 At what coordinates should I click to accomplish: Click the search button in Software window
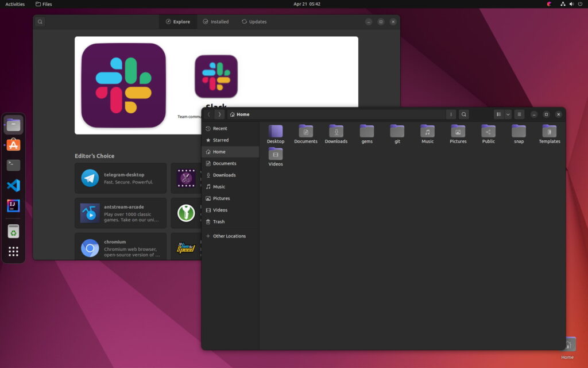point(40,22)
